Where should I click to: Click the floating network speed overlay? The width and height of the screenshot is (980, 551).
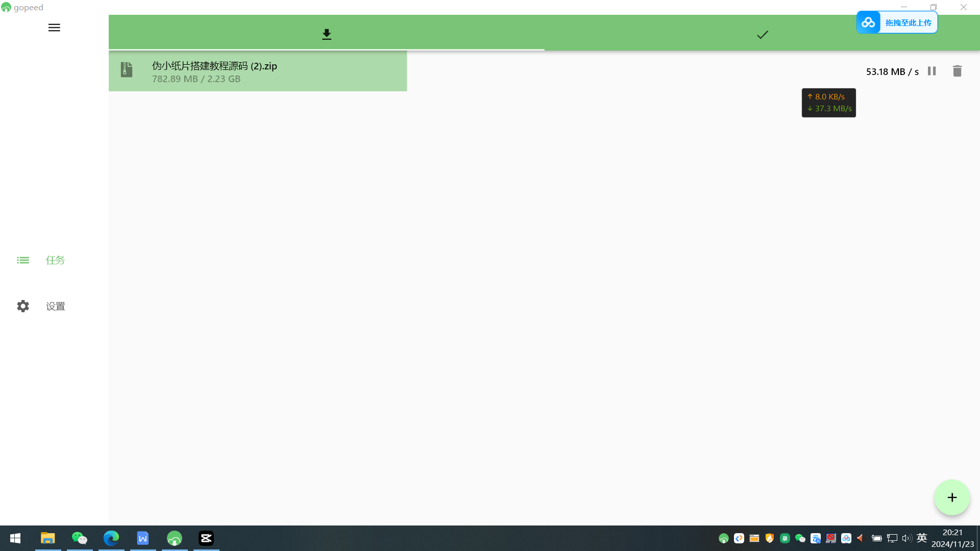click(828, 103)
